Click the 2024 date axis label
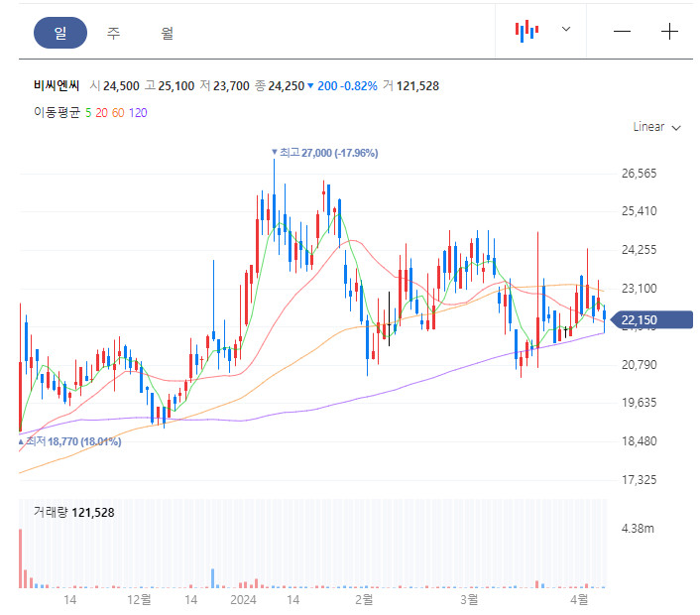 pyautogui.click(x=243, y=600)
